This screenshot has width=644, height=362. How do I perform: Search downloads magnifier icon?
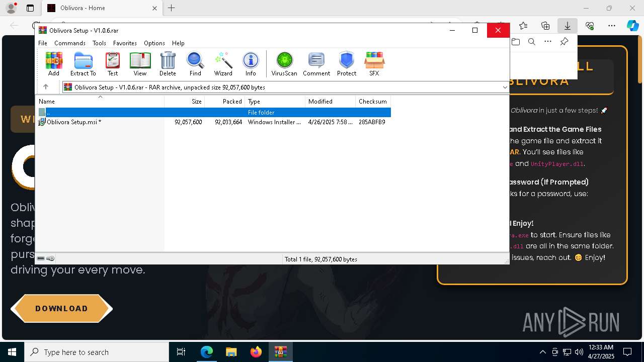pyautogui.click(x=532, y=42)
